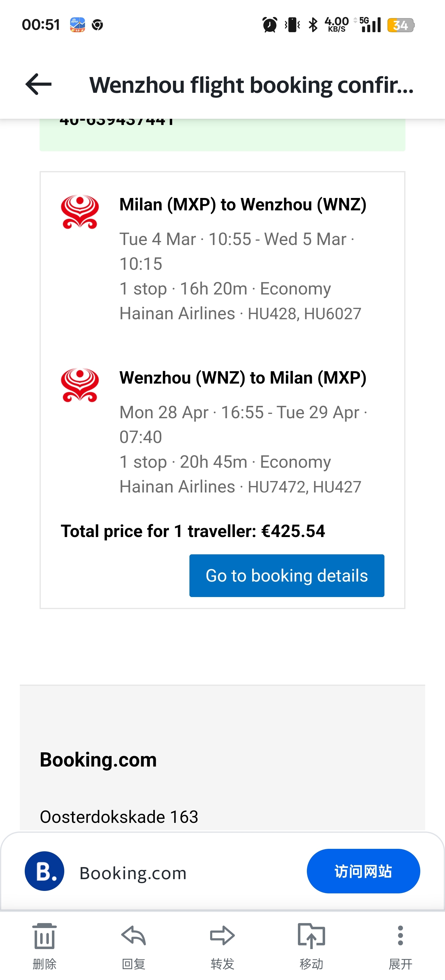Tap the back arrow icon
445x980 pixels.
click(38, 84)
